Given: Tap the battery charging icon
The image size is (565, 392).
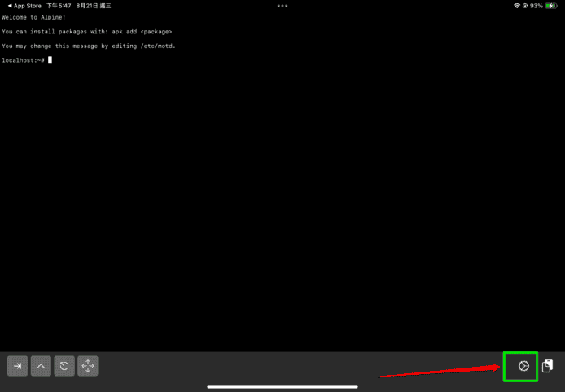Looking at the screenshot, I should tap(552, 6).
